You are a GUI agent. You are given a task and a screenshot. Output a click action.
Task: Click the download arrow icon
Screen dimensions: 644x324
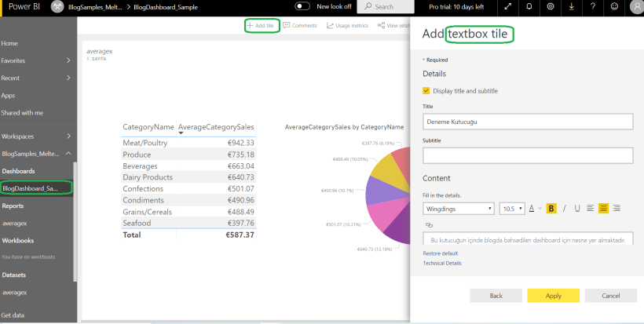coord(571,7)
